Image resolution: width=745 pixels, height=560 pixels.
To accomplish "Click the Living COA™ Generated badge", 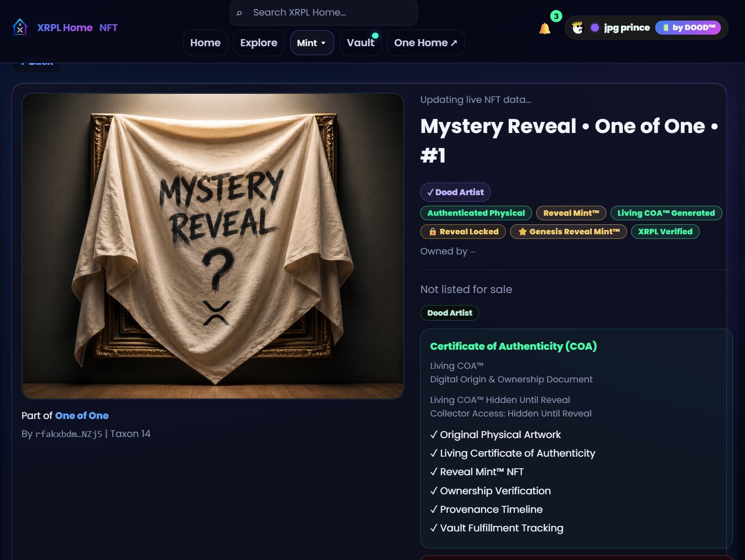I will (666, 213).
